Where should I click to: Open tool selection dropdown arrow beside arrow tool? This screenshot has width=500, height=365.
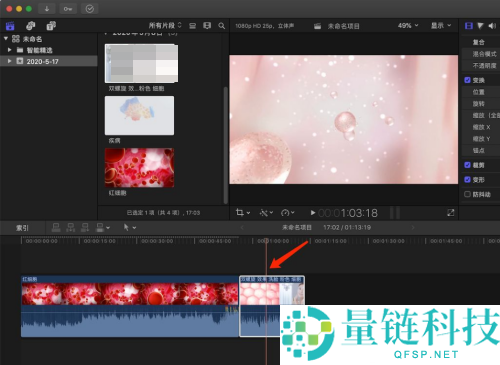[134, 228]
